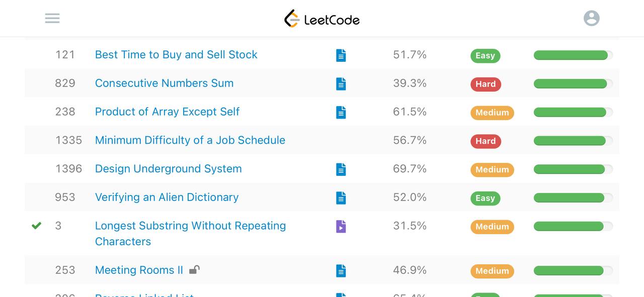Open the Consecutive Numbers Sum problem
Image resolution: width=644 pixels, height=297 pixels.
tap(164, 83)
